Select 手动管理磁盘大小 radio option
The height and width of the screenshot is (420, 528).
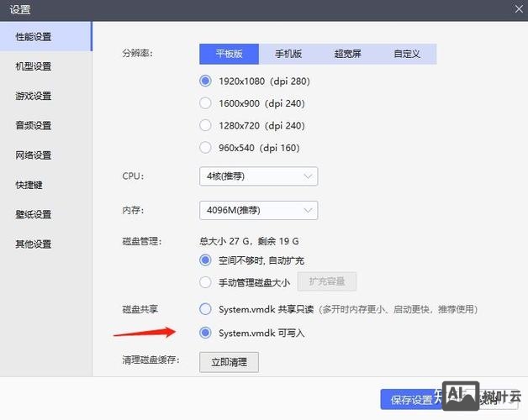(205, 282)
